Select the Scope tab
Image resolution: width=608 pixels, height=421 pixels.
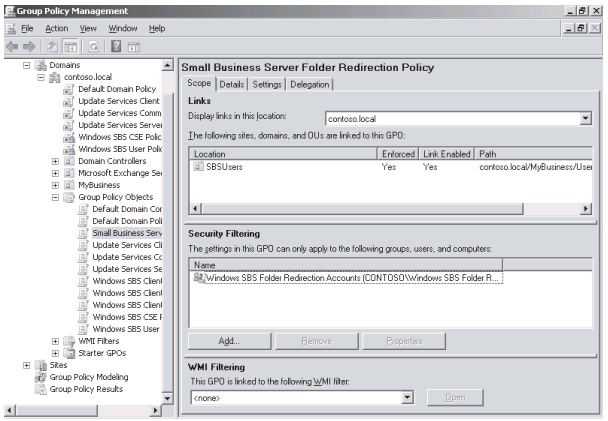tap(199, 83)
